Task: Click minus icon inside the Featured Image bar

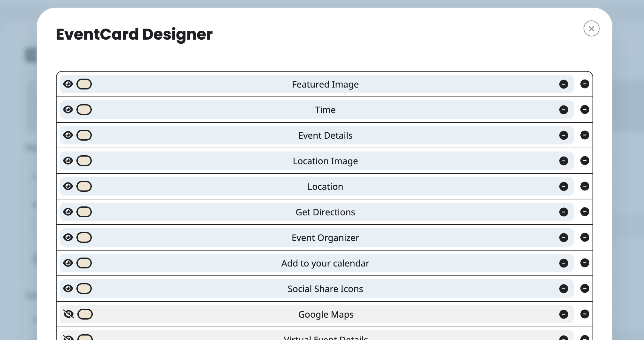Action: tap(563, 84)
